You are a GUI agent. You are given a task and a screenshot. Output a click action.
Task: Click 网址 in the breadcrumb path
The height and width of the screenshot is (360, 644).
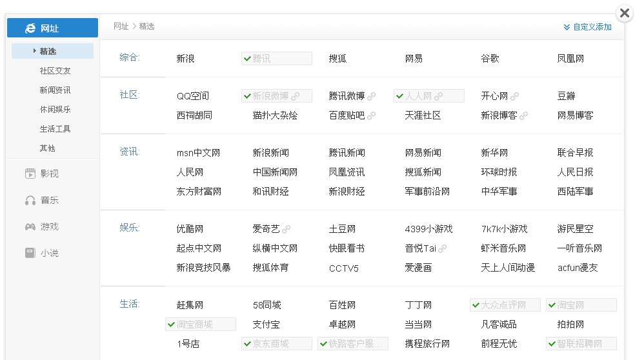[121, 26]
